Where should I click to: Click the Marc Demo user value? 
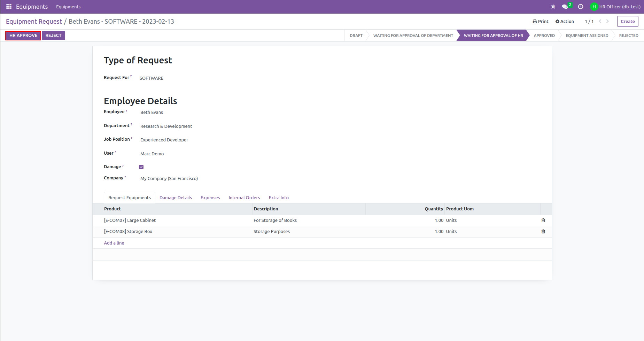[152, 154]
